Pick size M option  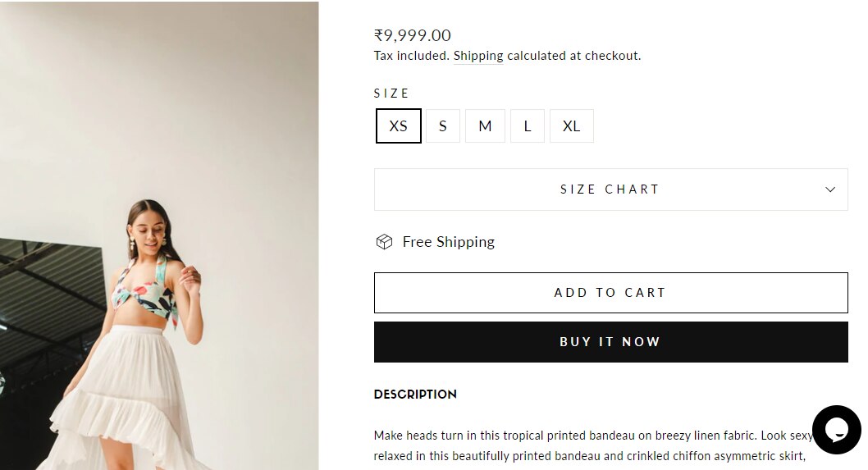(x=485, y=126)
